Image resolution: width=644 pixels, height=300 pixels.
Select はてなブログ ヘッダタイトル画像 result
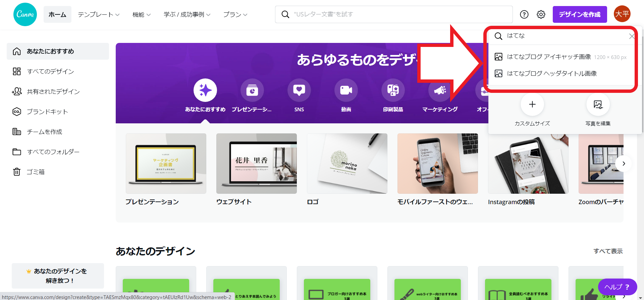(x=561, y=73)
